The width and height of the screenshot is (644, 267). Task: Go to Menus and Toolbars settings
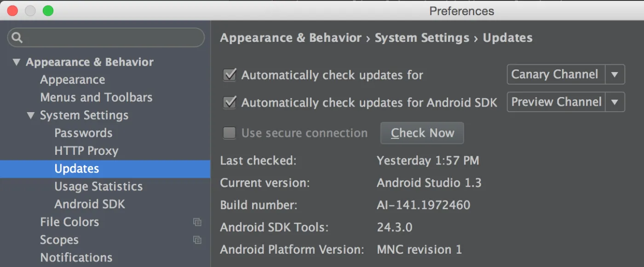(x=96, y=97)
